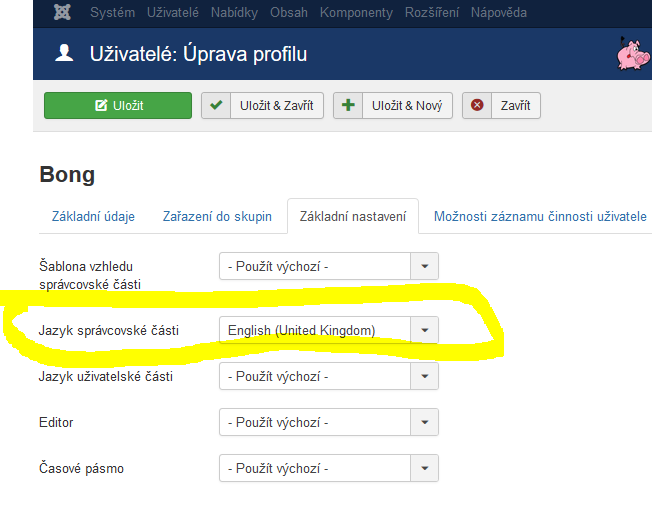Click the user profile silhouette icon in the header

tap(64, 53)
